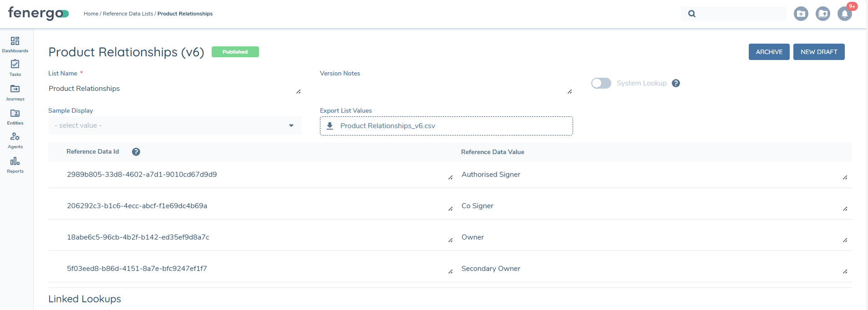Screen dimensions: 868x310
Task: Click the Published status badge
Action: pyautogui.click(x=235, y=52)
